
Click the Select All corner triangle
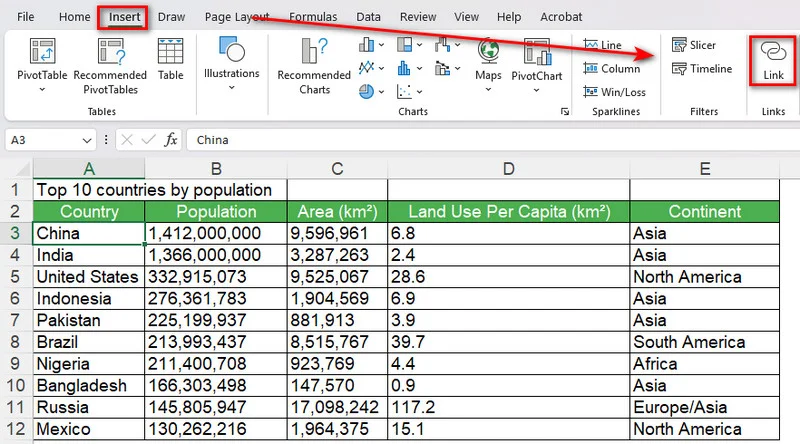[22, 168]
